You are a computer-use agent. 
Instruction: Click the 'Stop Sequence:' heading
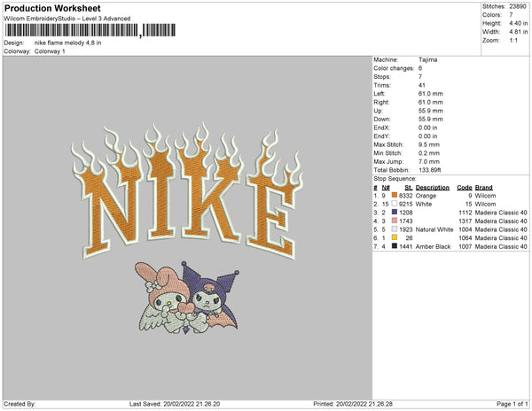[395, 179]
